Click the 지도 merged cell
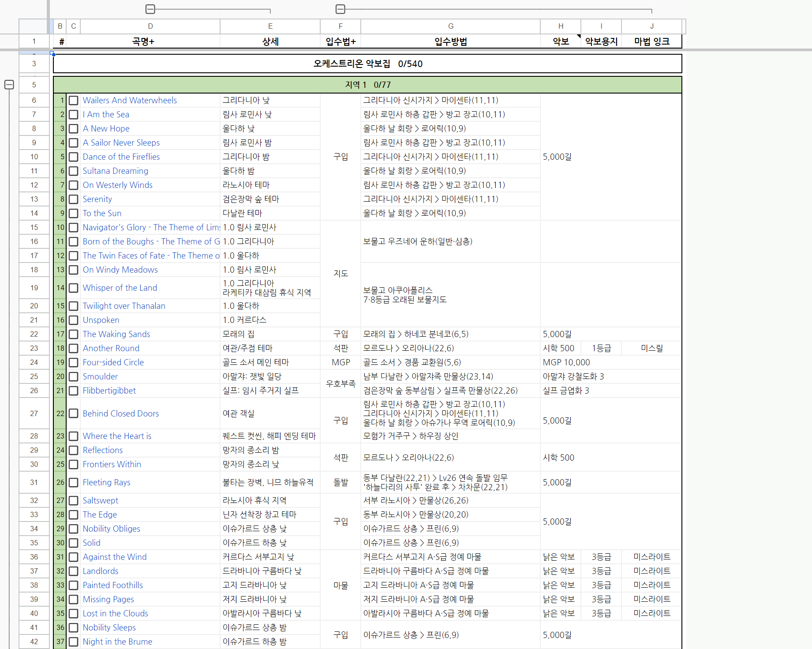 tap(341, 274)
